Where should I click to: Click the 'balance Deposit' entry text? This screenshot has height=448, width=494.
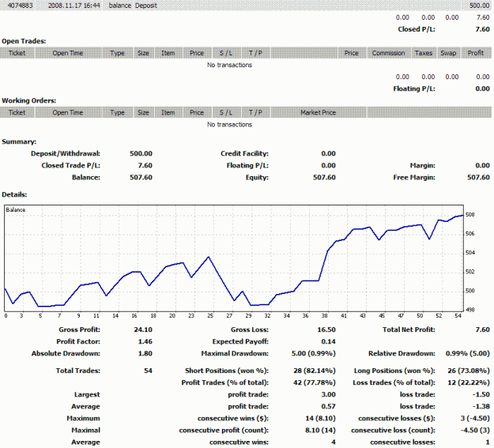(x=133, y=6)
